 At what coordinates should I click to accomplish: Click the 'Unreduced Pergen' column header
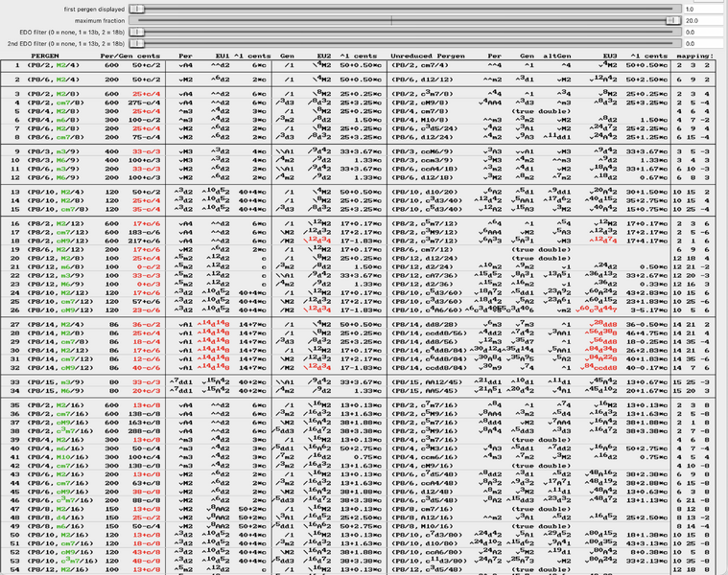pos(428,56)
